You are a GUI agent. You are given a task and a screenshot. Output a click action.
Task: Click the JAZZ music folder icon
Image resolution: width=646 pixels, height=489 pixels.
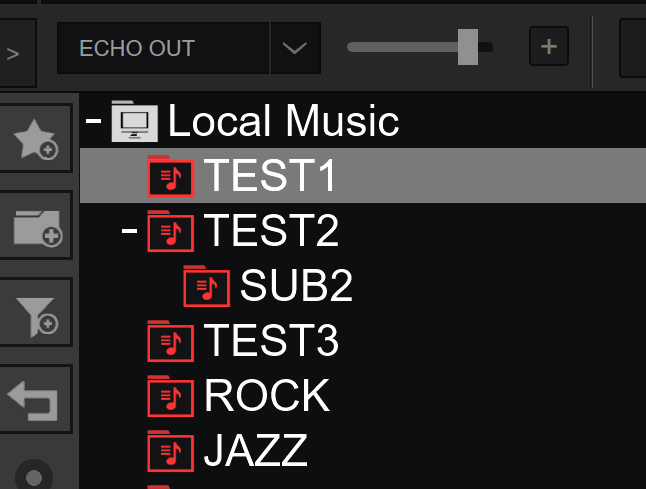pyautogui.click(x=170, y=451)
